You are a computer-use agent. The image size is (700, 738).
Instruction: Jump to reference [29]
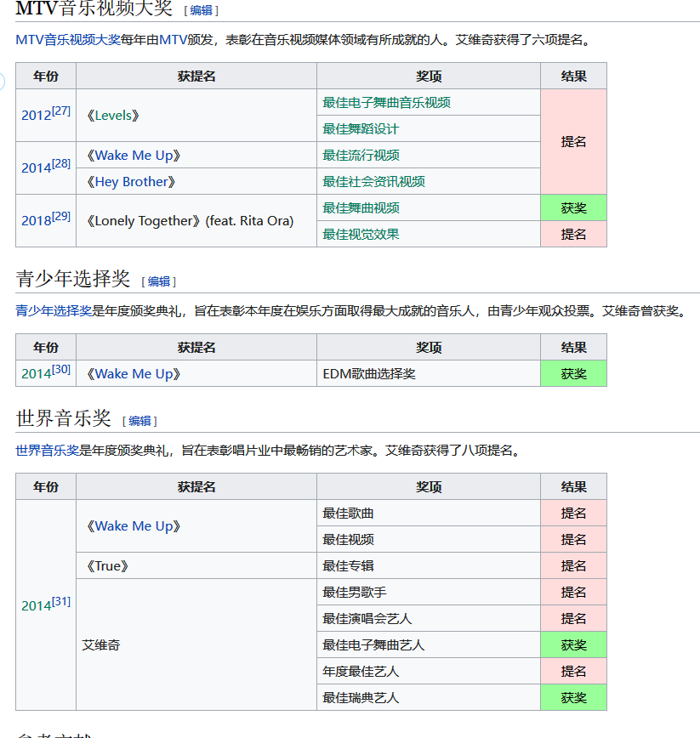click(61, 216)
